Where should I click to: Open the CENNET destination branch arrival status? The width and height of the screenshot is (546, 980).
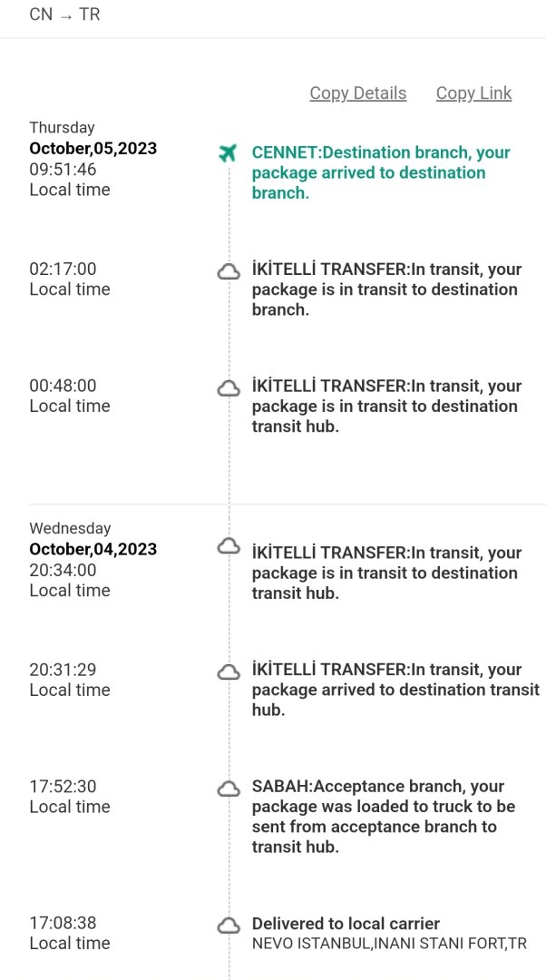coord(381,172)
